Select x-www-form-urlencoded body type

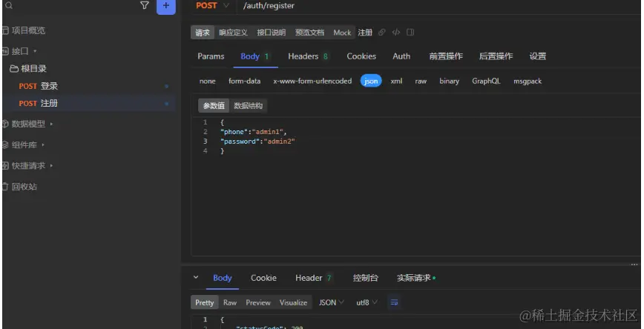pos(312,82)
